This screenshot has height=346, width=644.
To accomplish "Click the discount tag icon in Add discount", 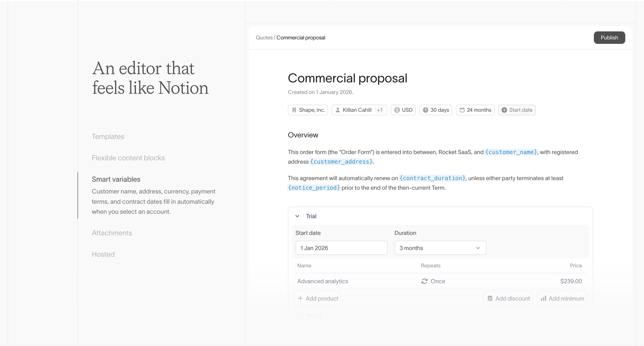I will [x=490, y=299].
